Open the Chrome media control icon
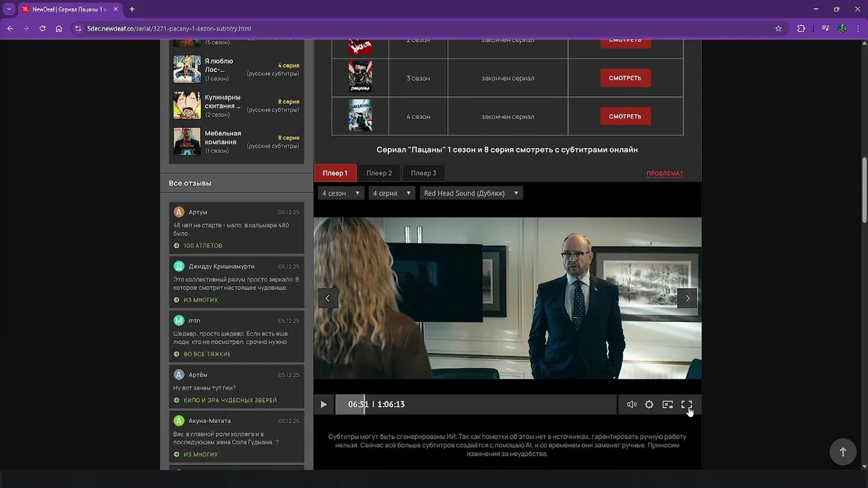This screenshot has width=868, height=488. pos(825,28)
